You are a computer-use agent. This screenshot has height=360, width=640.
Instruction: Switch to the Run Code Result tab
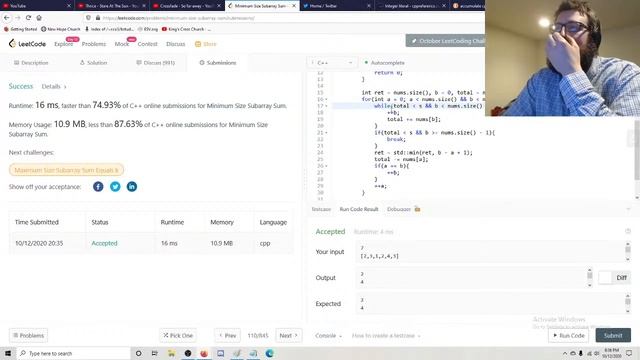pos(359,209)
